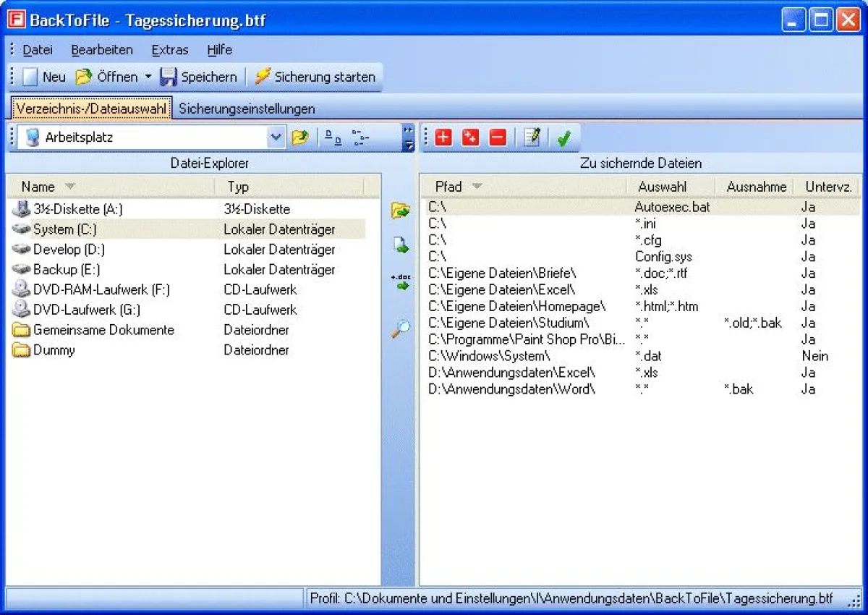Open the Öffnen dropdown arrow
Viewport: 868px width, 615px height.
150,77
